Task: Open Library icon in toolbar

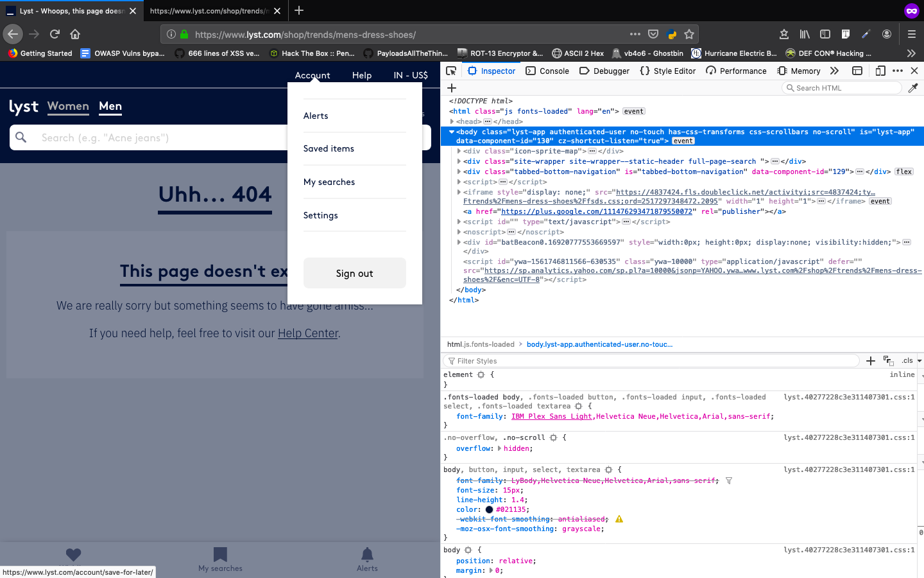Action: tap(805, 34)
